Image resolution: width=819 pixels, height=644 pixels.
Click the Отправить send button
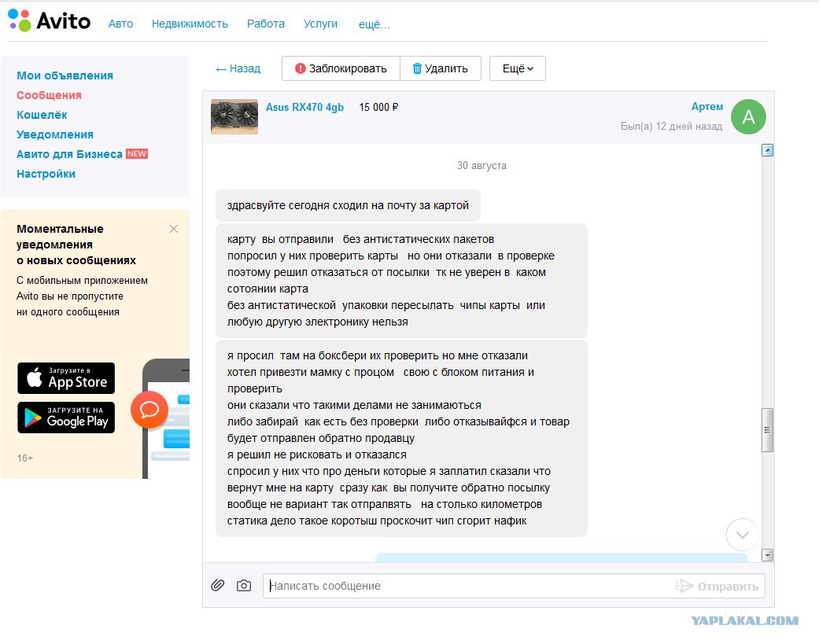(717, 587)
